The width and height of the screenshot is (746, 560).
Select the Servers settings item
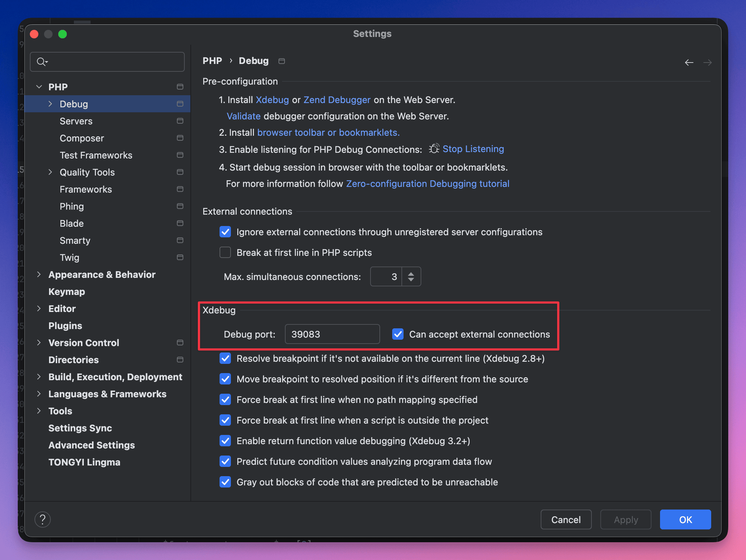point(76,120)
